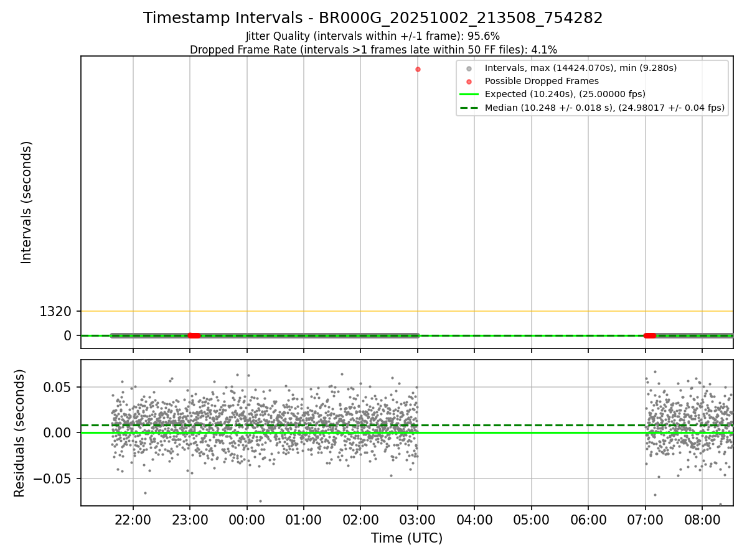Click the red dropped-frame cluster at 07:00
The width and height of the screenshot is (747, 560).
point(650,335)
